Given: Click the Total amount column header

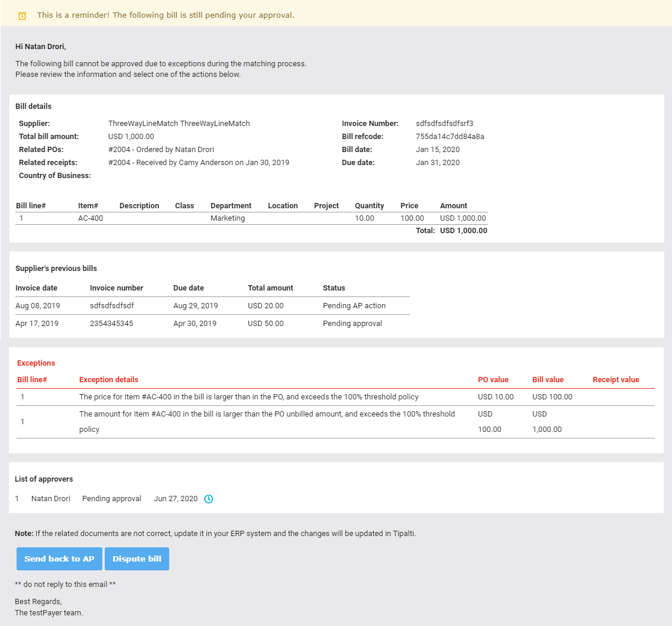Looking at the screenshot, I should (270, 288).
